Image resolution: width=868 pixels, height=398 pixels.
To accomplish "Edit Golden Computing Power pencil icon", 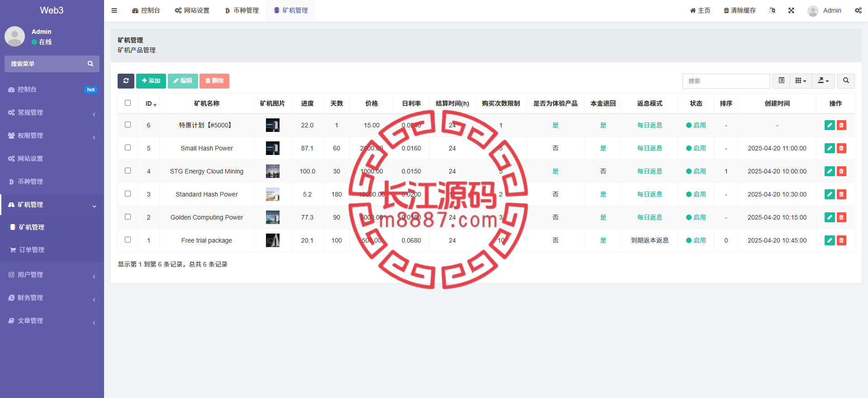I will tap(830, 217).
